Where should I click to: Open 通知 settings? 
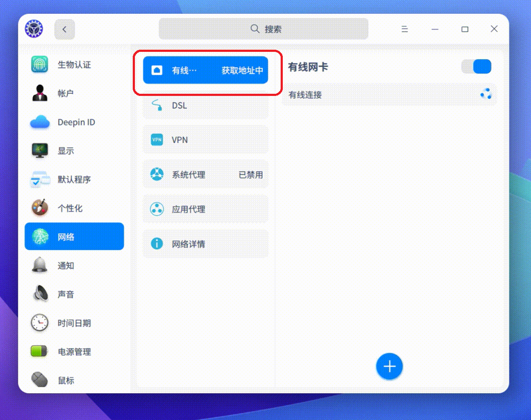click(74, 265)
